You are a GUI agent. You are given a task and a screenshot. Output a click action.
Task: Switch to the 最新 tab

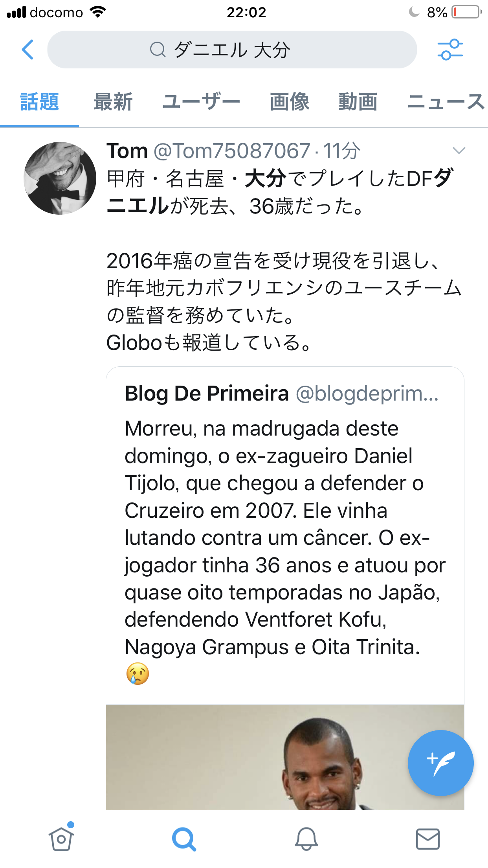click(x=113, y=102)
